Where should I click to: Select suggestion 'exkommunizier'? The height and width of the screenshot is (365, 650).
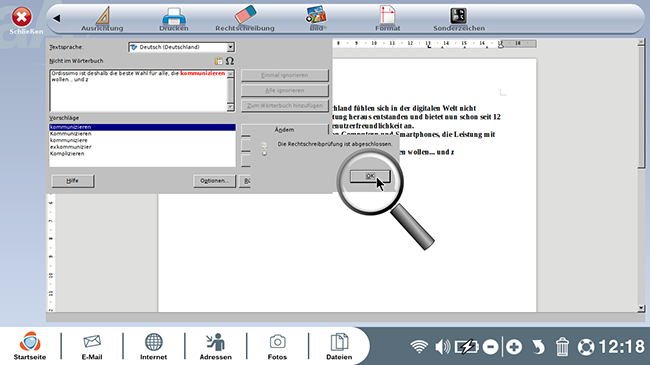tap(70, 147)
